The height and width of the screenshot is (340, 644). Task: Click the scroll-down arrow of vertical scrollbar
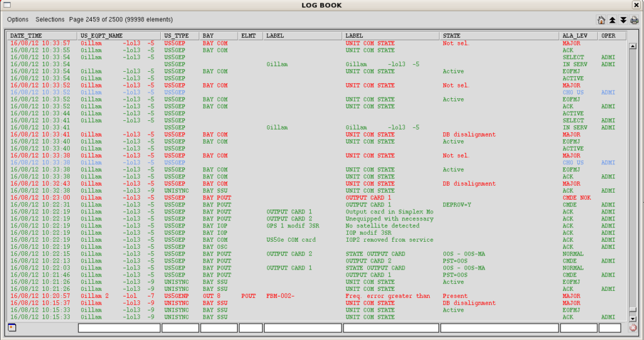coord(633,319)
